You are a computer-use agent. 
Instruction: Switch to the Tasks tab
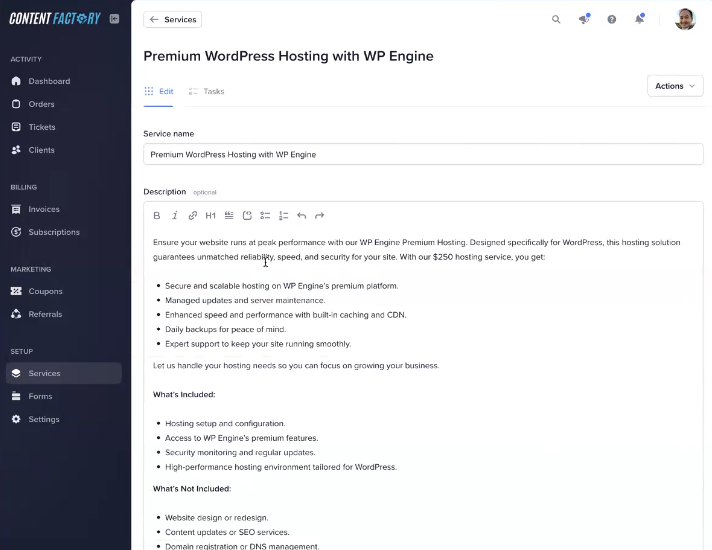(x=207, y=91)
